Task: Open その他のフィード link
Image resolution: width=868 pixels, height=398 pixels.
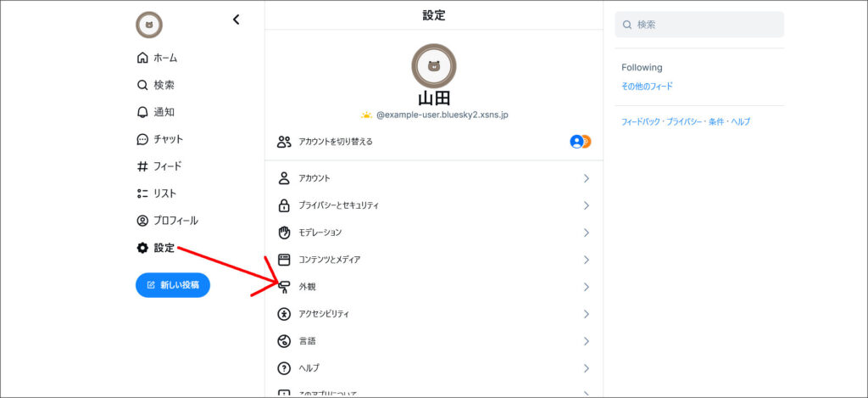Action: point(647,87)
